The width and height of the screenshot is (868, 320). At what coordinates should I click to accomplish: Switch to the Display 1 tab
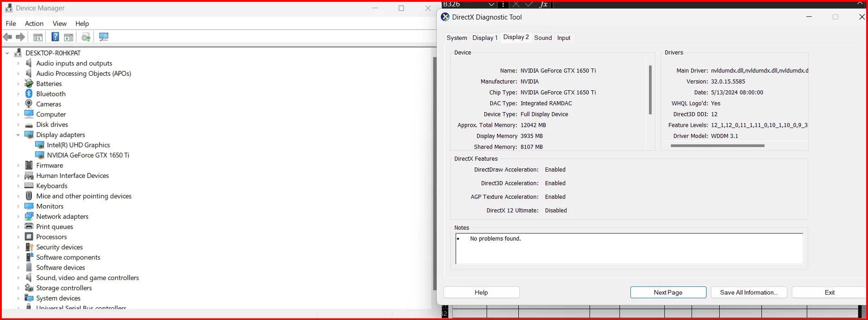point(485,38)
